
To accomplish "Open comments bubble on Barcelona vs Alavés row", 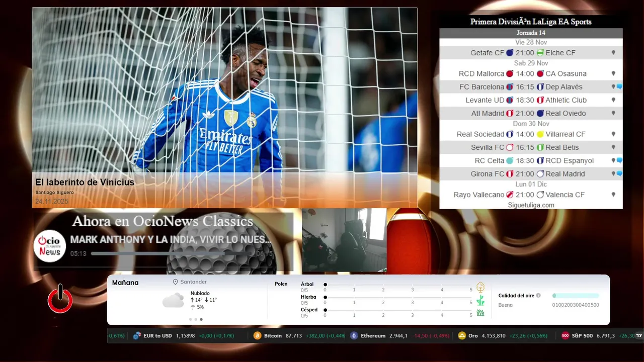I will coord(619,86).
